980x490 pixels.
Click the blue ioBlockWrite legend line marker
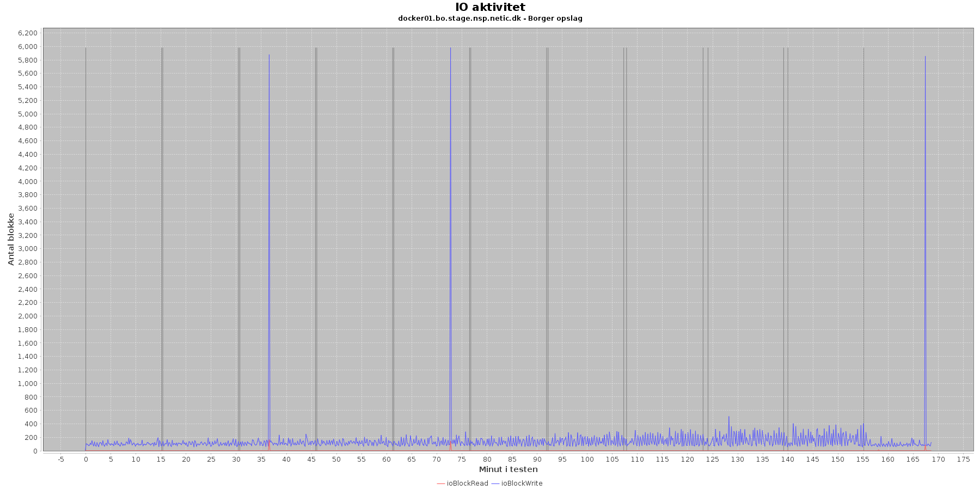coord(495,483)
